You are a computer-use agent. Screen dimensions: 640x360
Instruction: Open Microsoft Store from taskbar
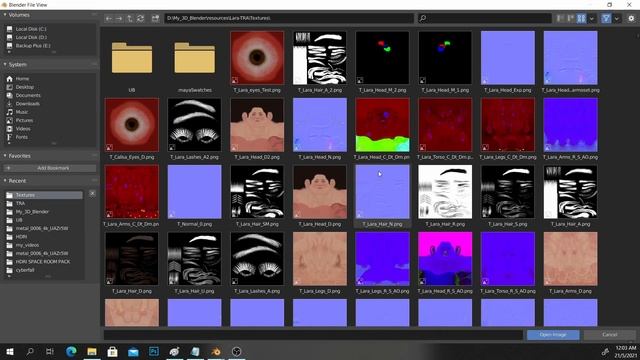(x=112, y=351)
